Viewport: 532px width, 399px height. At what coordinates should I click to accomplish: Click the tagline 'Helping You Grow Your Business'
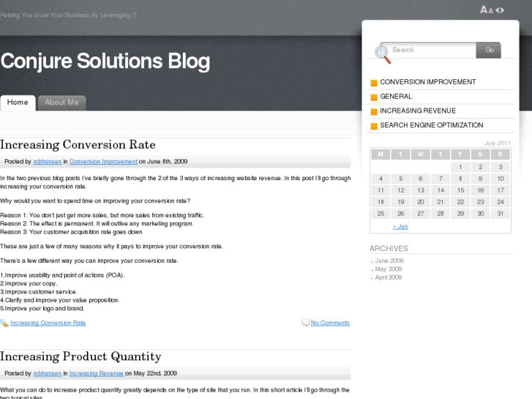coord(69,15)
